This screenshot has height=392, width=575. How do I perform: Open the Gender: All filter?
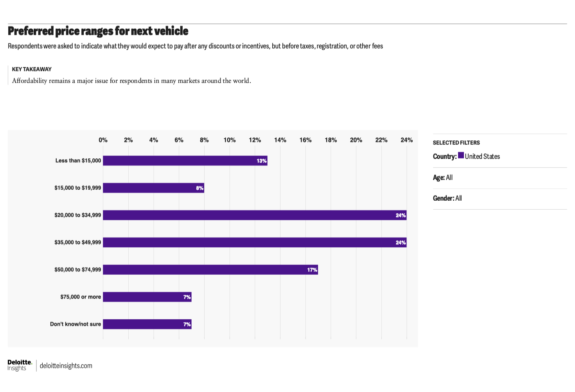[447, 198]
